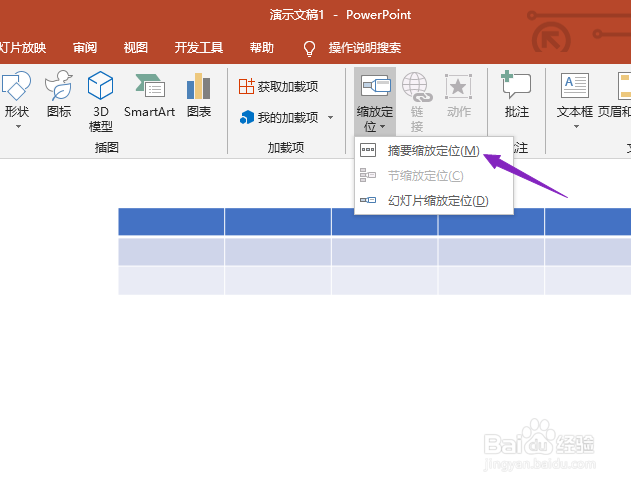
Task: Click the 操作说明搜索 search box
Action: 365,47
